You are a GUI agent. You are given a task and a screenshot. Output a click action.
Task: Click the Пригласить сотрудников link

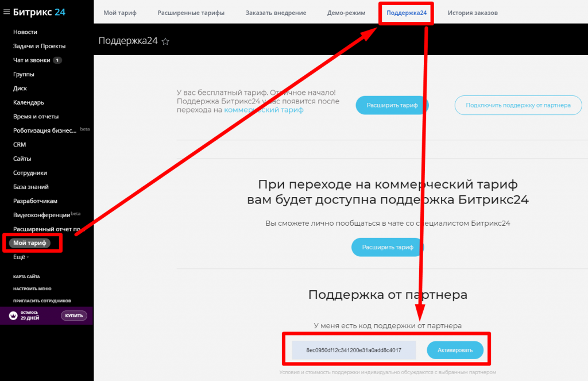(42, 301)
